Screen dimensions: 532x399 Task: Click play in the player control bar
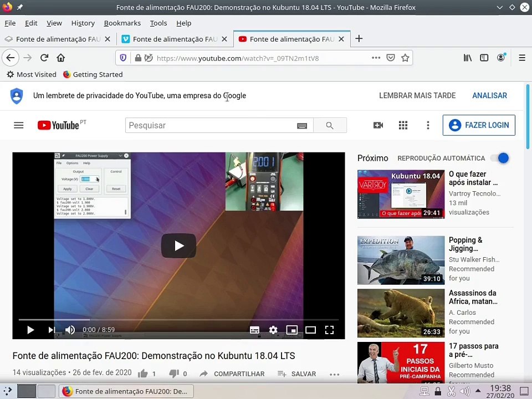pos(30,330)
